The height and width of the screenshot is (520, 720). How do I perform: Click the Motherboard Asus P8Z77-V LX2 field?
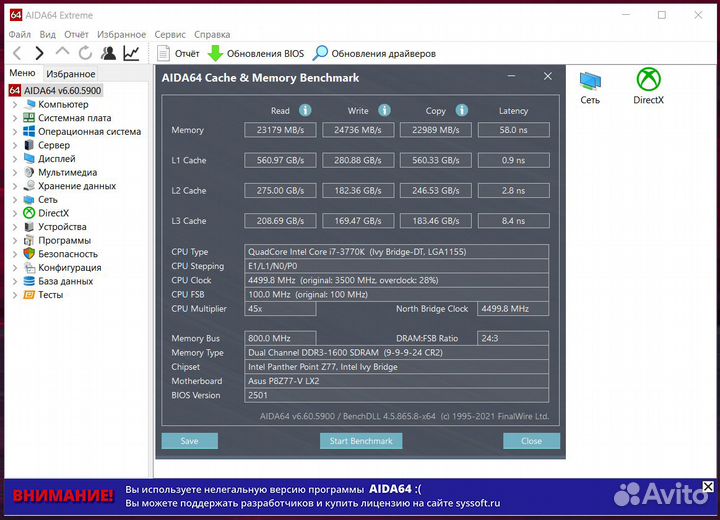(x=396, y=381)
